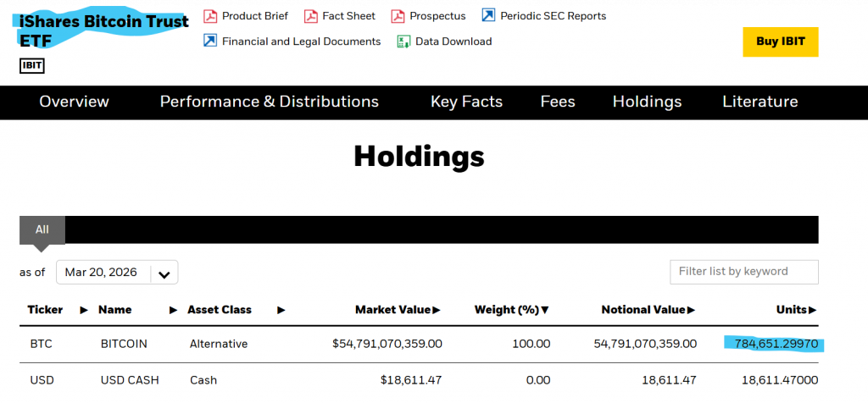The height and width of the screenshot is (403, 868).
Task: Click the Periodic SEC Reports external link icon
Action: (x=488, y=15)
